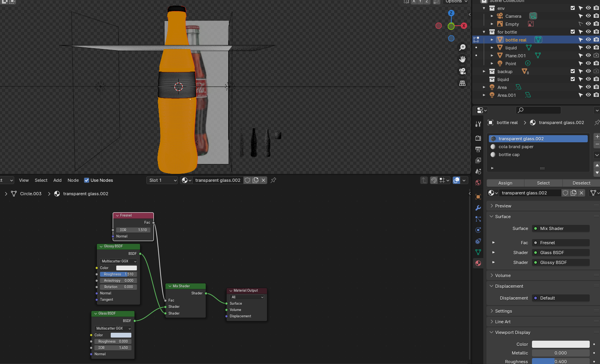Viewport: 600px width, 364px height.
Task: Open the Physics properties tab
Action: [x=478, y=230]
